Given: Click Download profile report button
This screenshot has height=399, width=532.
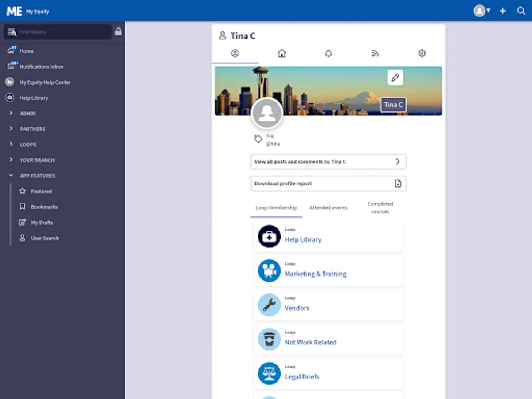Looking at the screenshot, I should [329, 184].
